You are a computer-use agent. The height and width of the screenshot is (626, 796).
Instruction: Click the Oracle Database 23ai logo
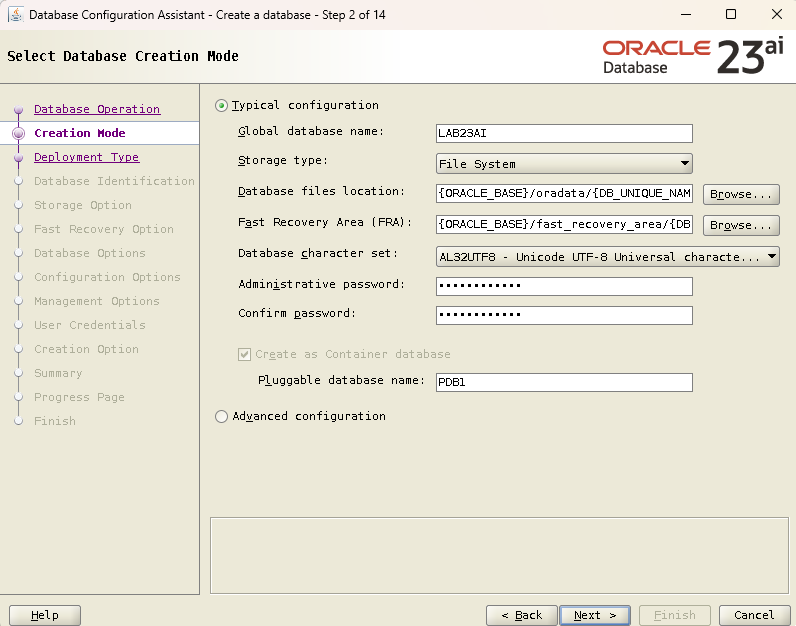[x=693, y=57]
